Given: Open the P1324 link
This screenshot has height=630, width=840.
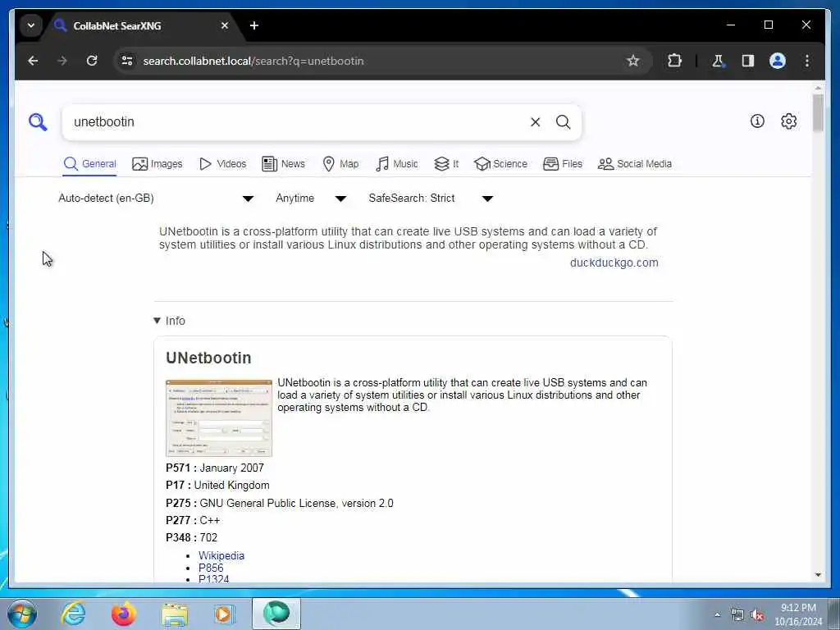Looking at the screenshot, I should coord(214,579).
